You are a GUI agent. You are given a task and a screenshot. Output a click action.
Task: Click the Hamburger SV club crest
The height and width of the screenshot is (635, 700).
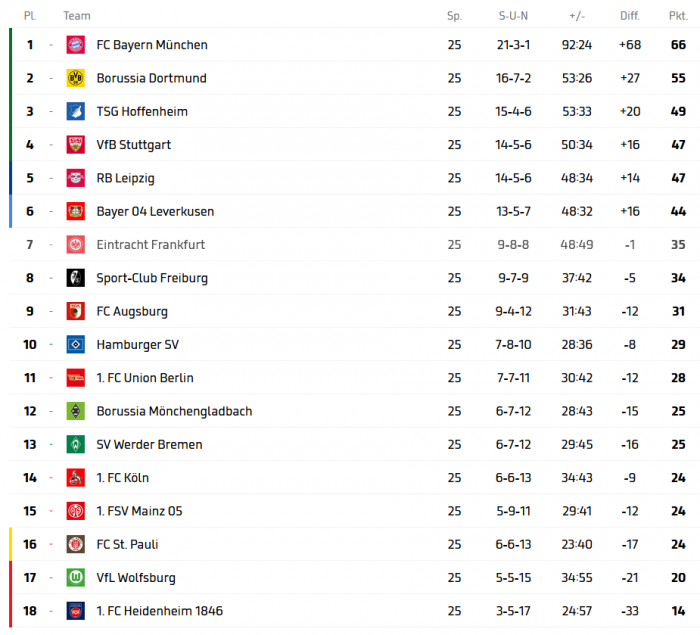pos(75,345)
